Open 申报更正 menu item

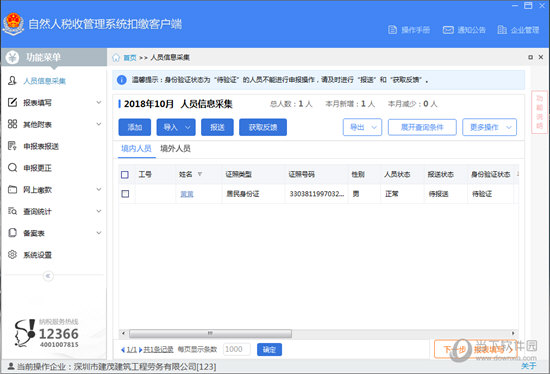pos(37,168)
